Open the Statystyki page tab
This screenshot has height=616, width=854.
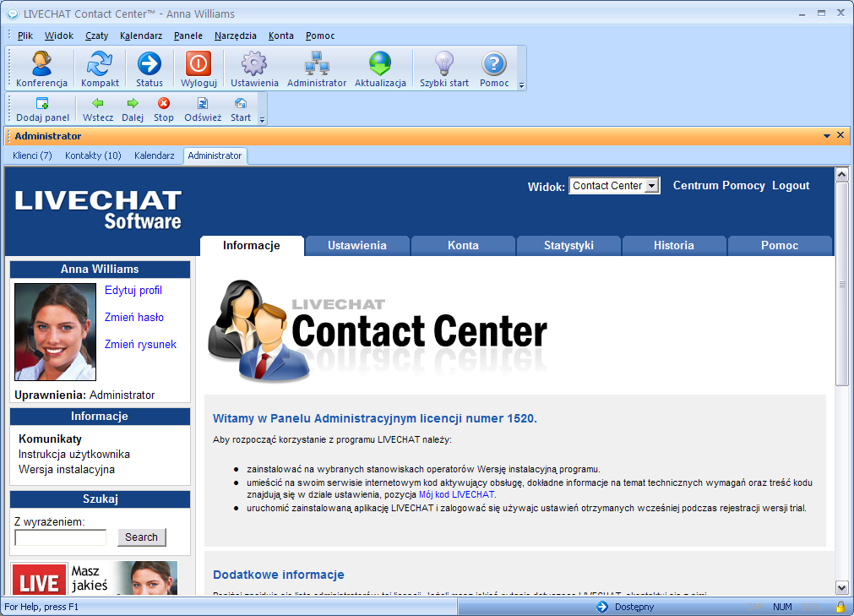(x=568, y=246)
